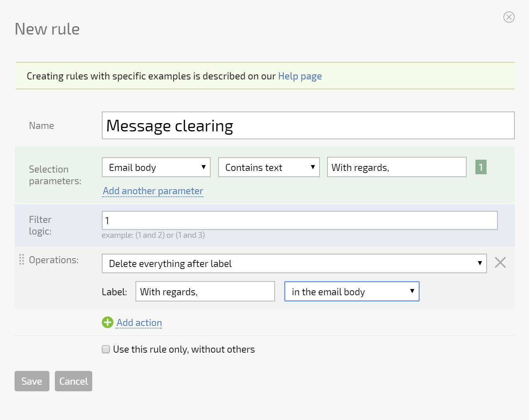This screenshot has width=529, height=420.
Task: Remove the Delete everything after label operation
Action: pos(500,262)
